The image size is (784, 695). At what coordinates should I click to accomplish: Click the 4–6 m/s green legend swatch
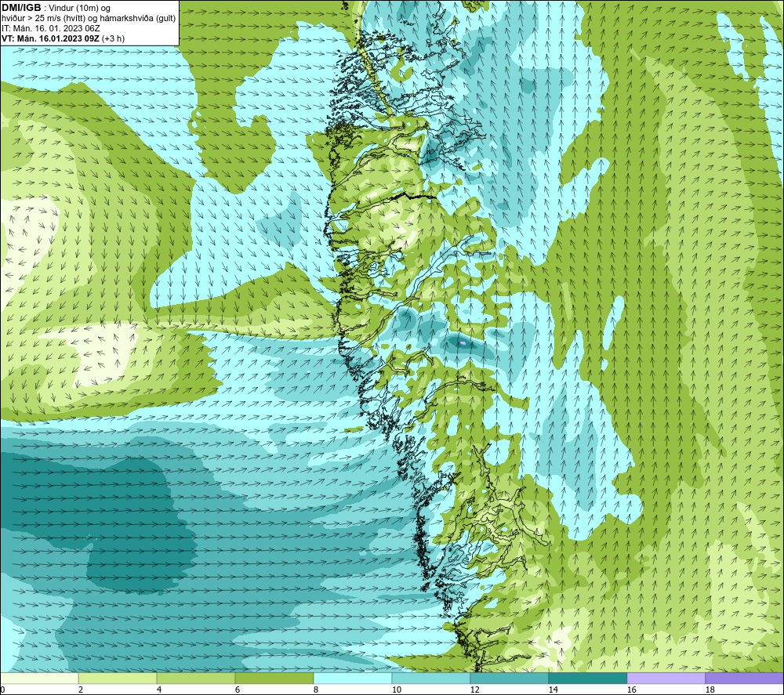point(196,678)
